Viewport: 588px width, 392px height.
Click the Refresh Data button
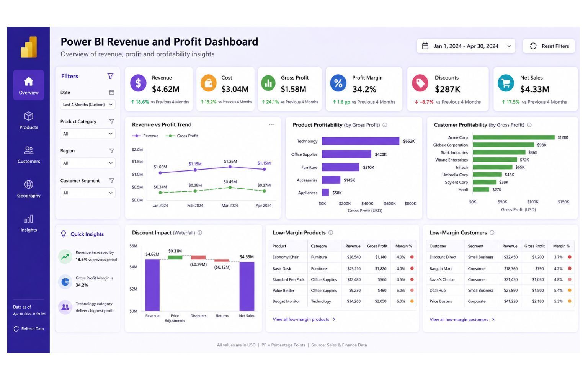pyautogui.click(x=29, y=329)
